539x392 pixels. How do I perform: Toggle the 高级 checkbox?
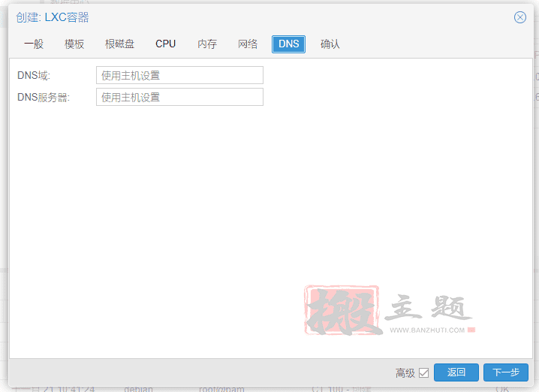coord(424,372)
